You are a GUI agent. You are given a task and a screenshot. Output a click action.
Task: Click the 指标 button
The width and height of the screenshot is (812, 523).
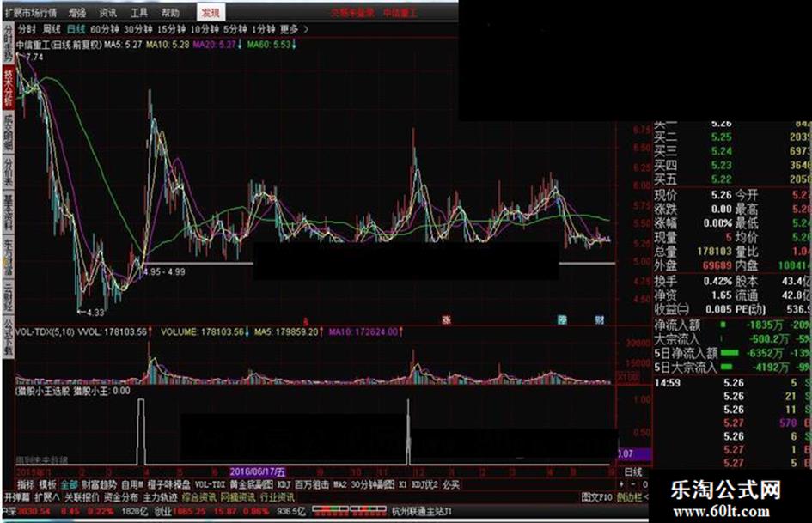point(26,484)
